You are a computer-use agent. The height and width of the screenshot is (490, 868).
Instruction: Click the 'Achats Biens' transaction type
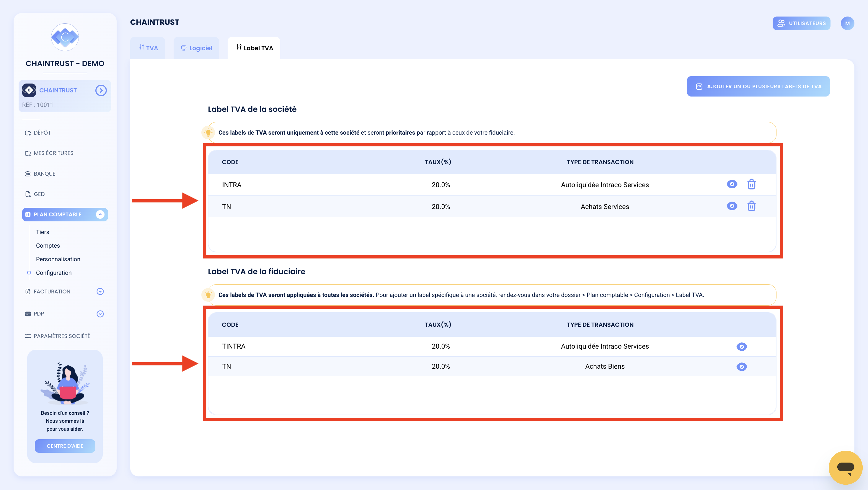point(605,366)
